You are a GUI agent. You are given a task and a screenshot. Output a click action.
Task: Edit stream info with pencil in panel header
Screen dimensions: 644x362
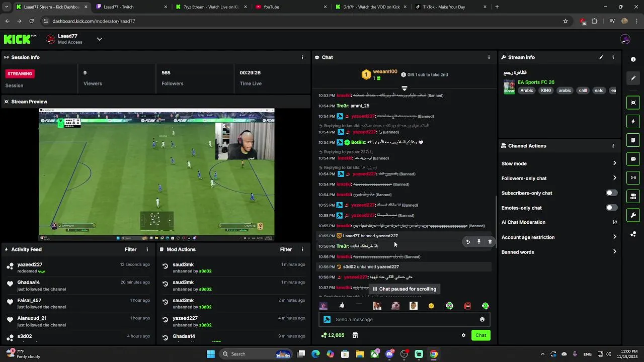click(601, 57)
